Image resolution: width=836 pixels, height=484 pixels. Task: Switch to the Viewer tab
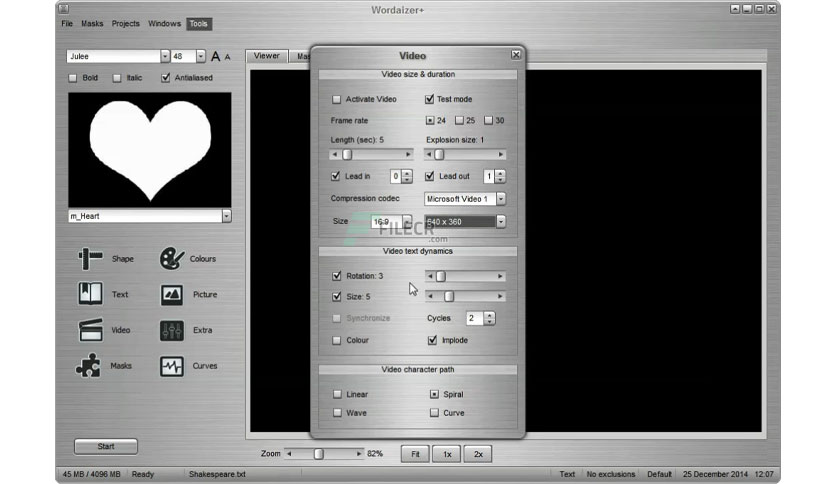click(x=267, y=56)
